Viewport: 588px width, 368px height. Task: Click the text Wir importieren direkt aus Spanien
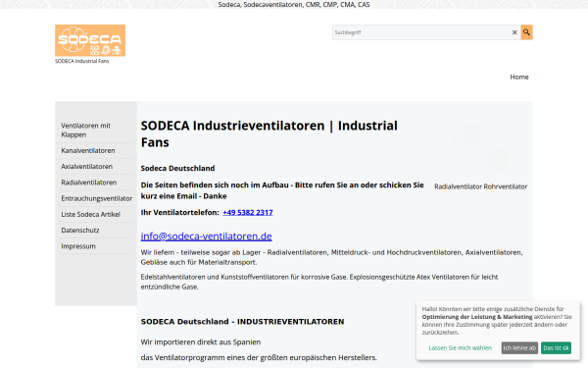[x=201, y=342]
